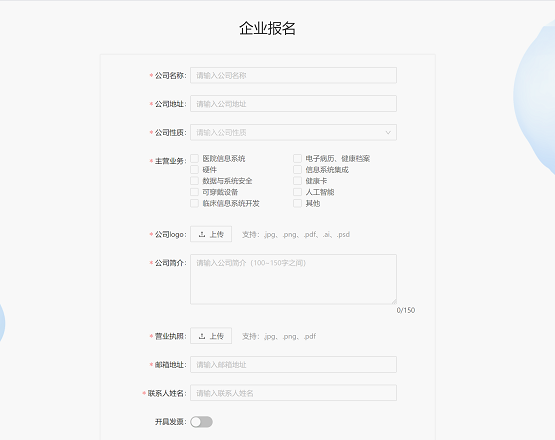Check the 医院信息系统 checkbox
555x440 pixels.
point(194,158)
